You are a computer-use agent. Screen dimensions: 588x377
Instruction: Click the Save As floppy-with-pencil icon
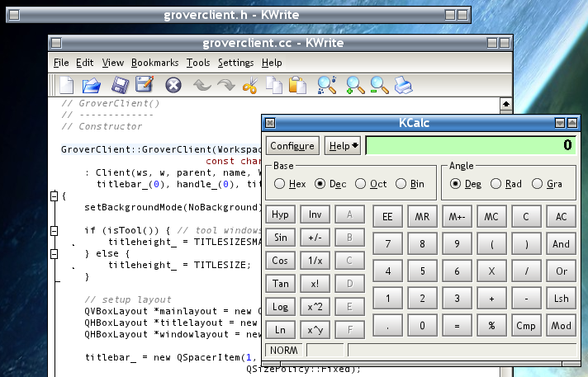[145, 84]
